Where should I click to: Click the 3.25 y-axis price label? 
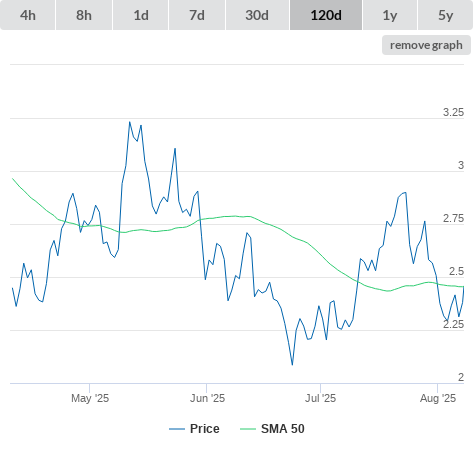click(x=453, y=112)
